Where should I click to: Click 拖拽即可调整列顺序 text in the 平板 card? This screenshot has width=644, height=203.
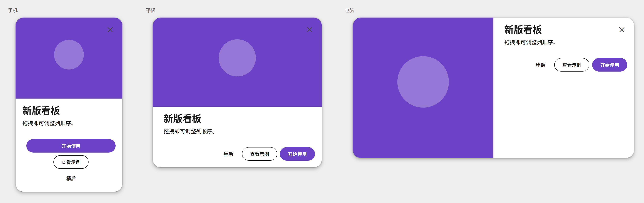tap(189, 131)
